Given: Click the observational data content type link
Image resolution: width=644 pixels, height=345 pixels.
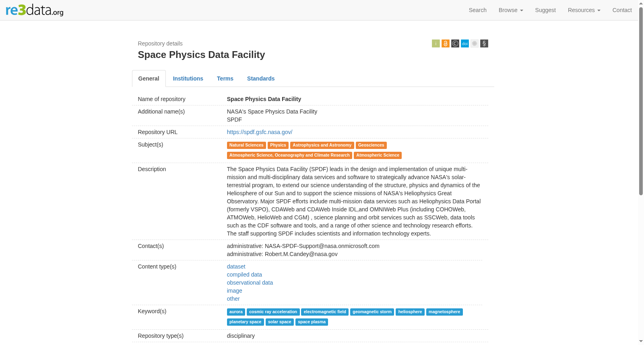Looking at the screenshot, I should (x=250, y=283).
